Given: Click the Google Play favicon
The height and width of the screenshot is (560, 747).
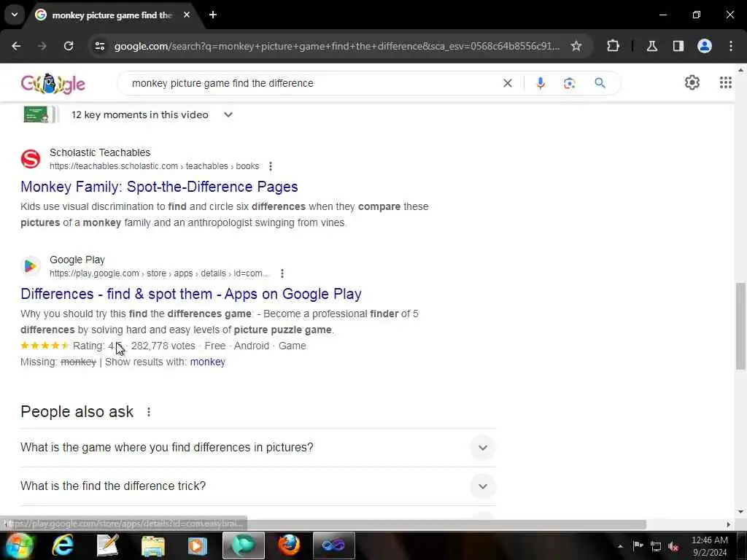Looking at the screenshot, I should (31, 266).
